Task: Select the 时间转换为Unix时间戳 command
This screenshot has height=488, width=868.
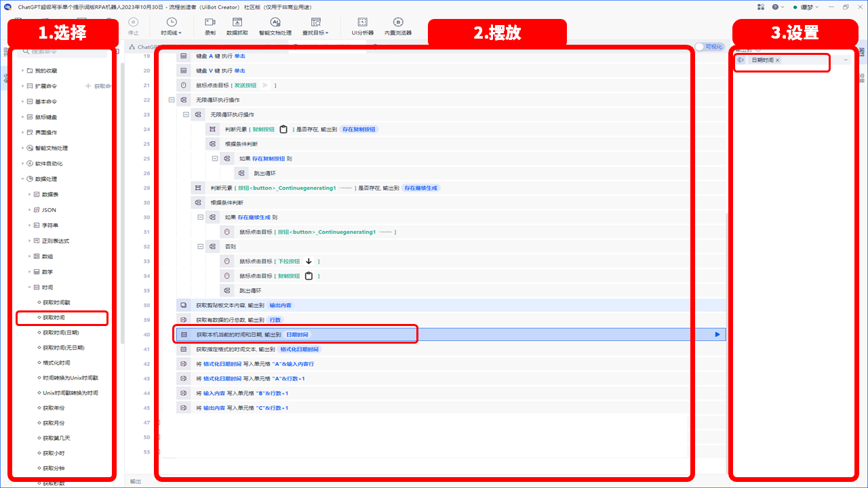Action: (x=71, y=378)
